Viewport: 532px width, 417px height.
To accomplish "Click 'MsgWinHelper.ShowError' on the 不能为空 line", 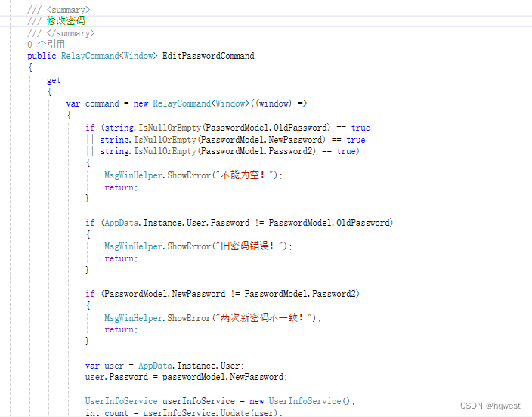I will tap(157, 175).
